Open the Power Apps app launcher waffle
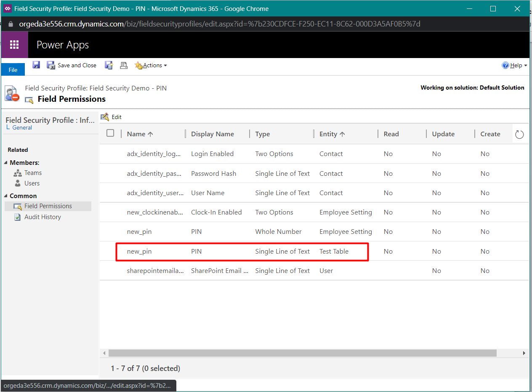532x392 pixels. pos(14,45)
